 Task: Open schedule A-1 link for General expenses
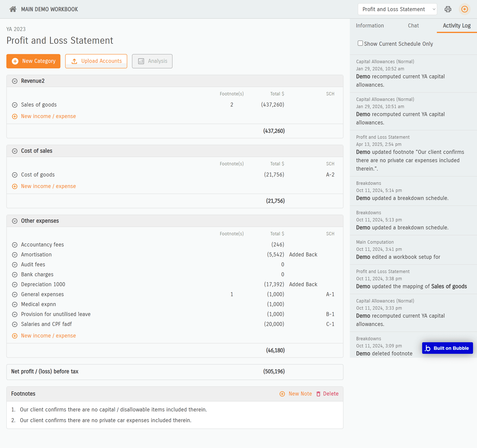(x=330, y=294)
